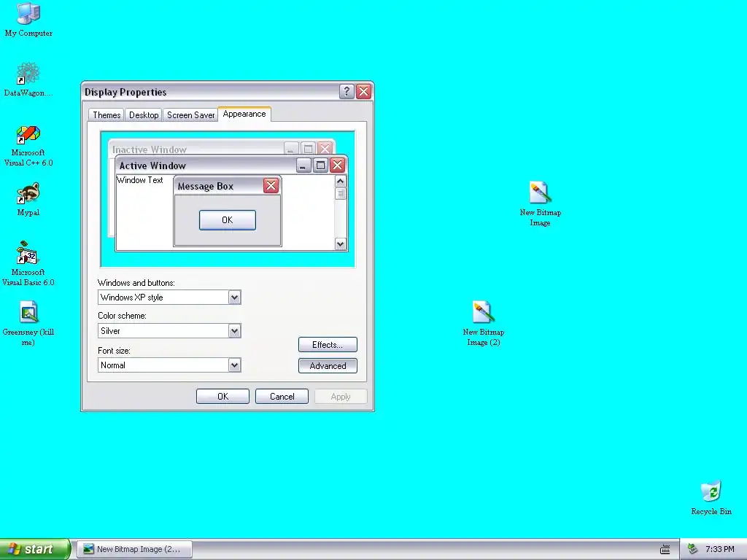This screenshot has width=747, height=560.
Task: Open the Effects... dialog
Action: click(x=328, y=345)
